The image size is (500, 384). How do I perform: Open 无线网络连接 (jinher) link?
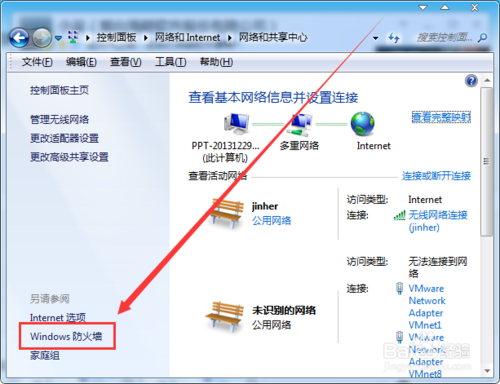pos(438,221)
